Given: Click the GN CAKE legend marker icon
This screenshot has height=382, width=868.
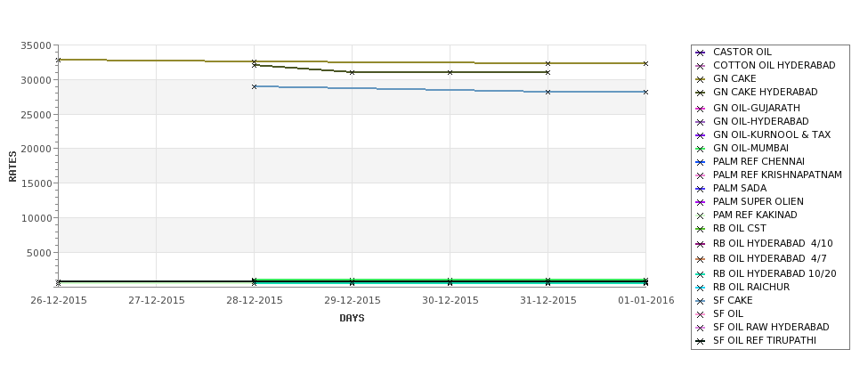Looking at the screenshot, I should click(x=701, y=79).
